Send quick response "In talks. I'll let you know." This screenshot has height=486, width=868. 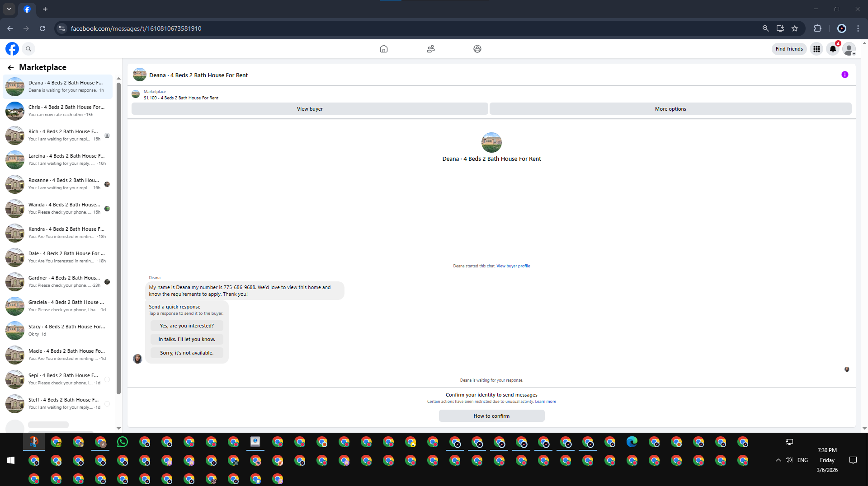187,339
